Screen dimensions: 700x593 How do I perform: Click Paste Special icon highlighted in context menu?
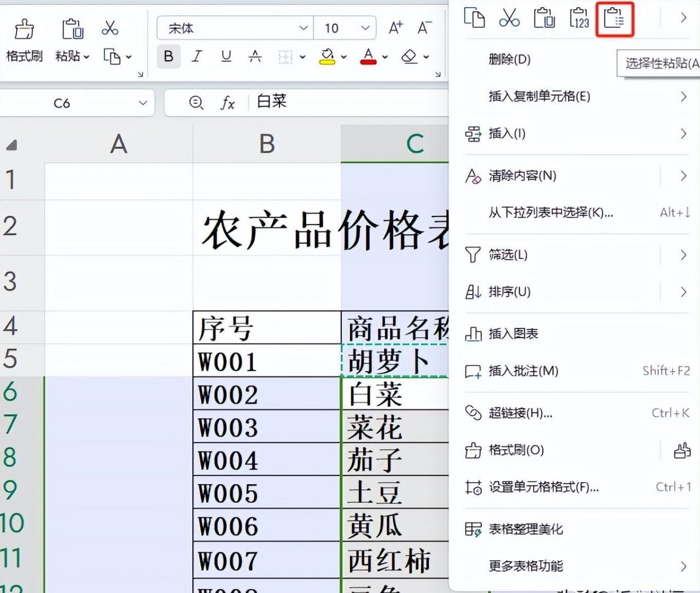click(614, 19)
